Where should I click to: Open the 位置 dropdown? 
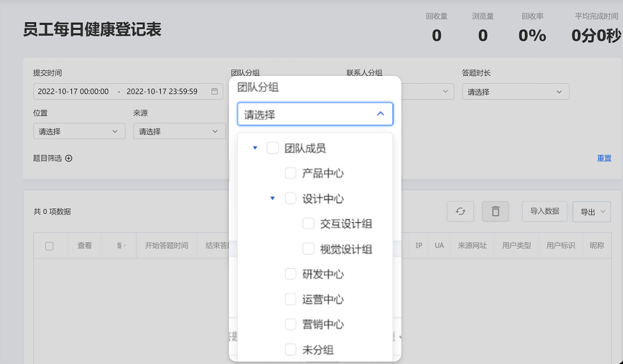point(79,131)
